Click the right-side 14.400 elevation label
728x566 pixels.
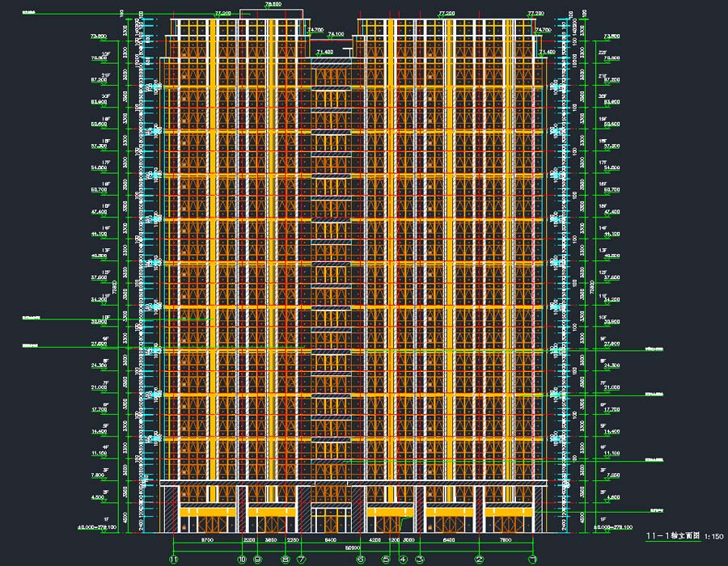pyautogui.click(x=612, y=432)
